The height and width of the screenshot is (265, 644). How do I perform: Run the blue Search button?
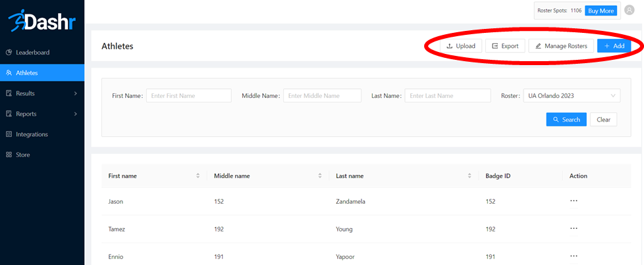[566, 120]
